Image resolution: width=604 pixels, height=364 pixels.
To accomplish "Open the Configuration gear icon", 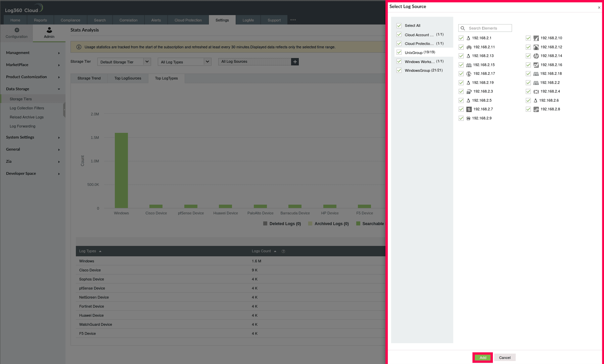I will [x=17, y=30].
